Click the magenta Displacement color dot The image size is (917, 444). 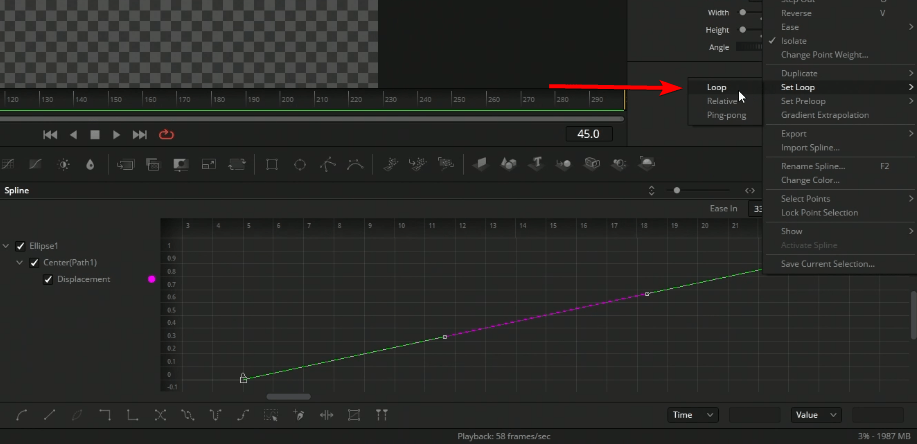coord(152,280)
